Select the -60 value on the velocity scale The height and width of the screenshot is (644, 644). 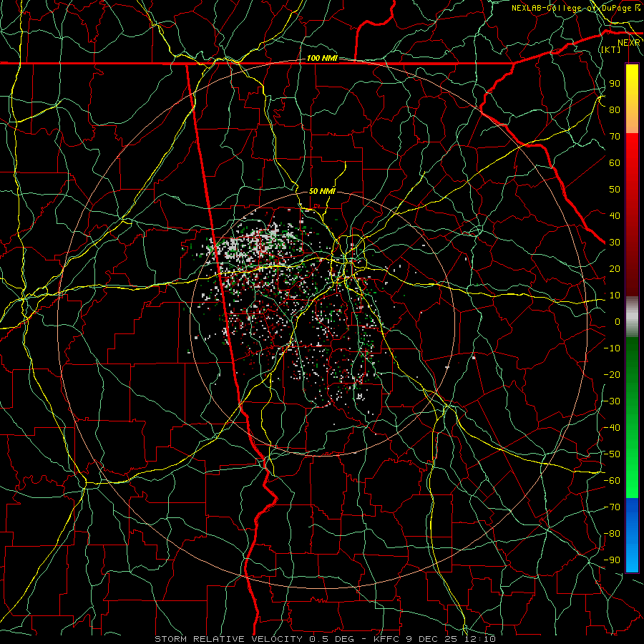pyautogui.click(x=612, y=481)
